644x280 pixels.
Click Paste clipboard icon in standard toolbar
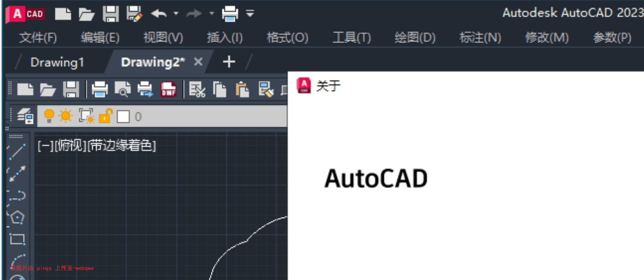(x=242, y=90)
